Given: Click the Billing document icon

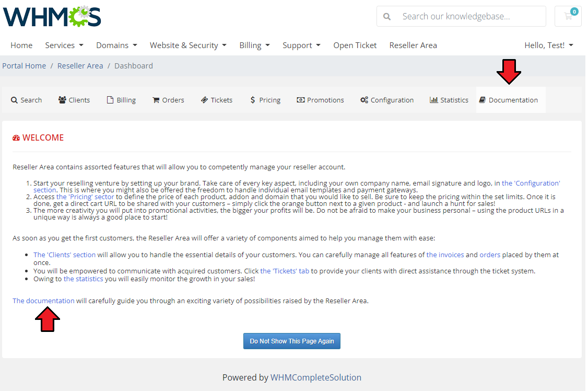Looking at the screenshot, I should pos(110,100).
